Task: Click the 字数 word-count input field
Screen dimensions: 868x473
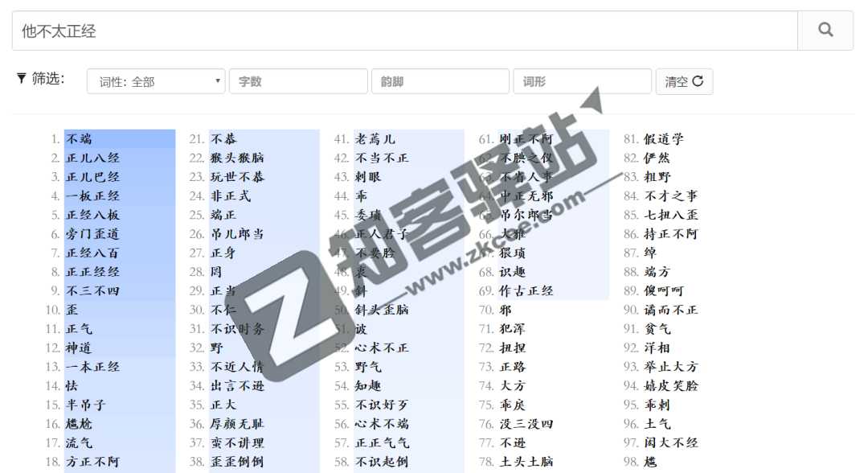Action: 298,80
